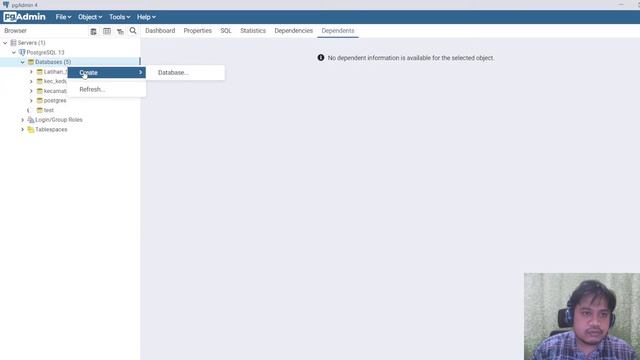Image resolution: width=640 pixels, height=360 pixels.
Task: Open the Help menu
Action: 146,17
